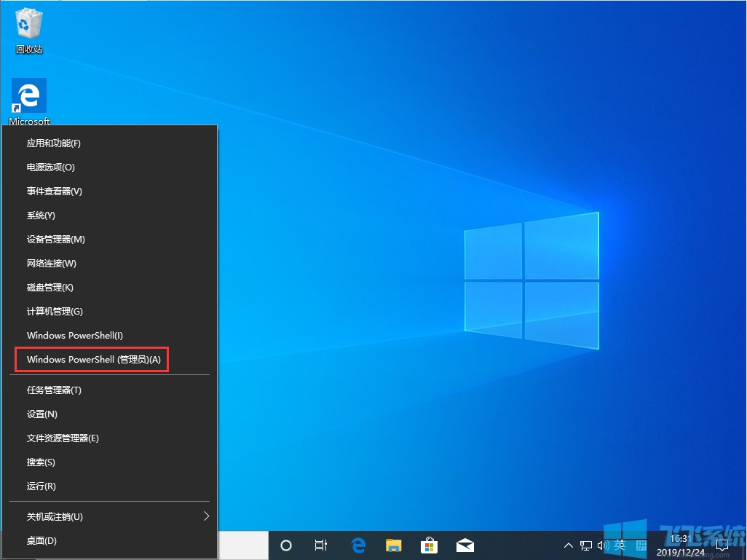Open 设置 from the power user menu
Viewport: 747px width, 560px height.
pyautogui.click(x=41, y=414)
